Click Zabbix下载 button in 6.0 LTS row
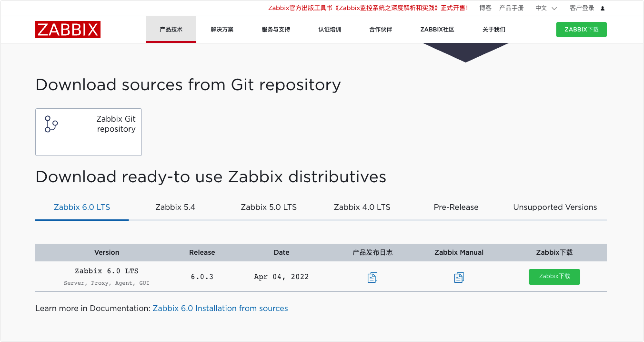644x342 pixels. 554,276
